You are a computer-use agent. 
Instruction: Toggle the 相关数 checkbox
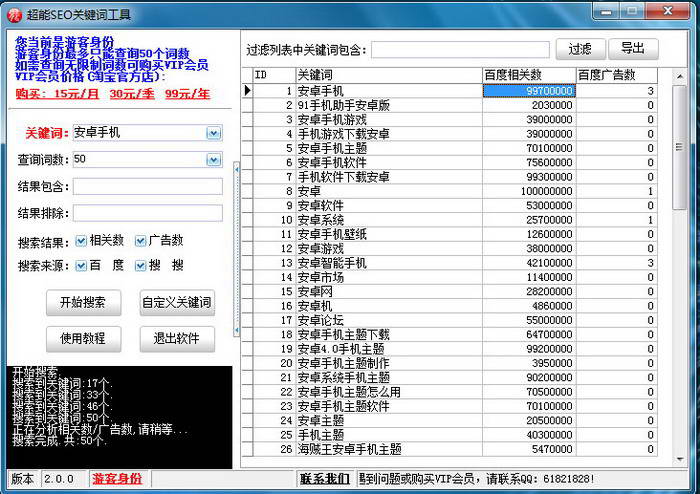coord(81,241)
